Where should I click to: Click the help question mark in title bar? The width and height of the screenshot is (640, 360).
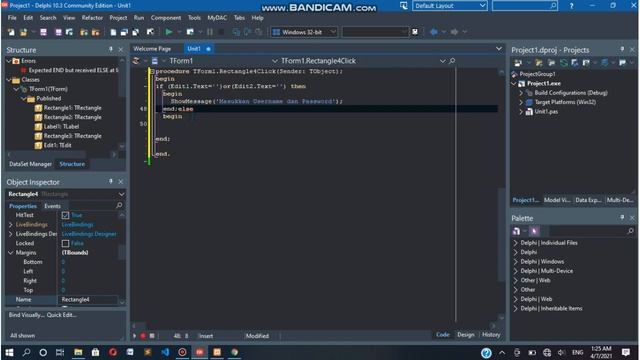571,6
